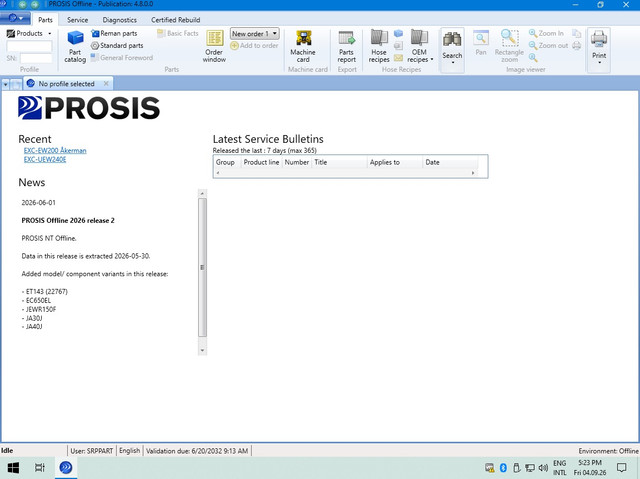The width and height of the screenshot is (640, 479).
Task: Expand the Products dropdown
Action: 29,33
